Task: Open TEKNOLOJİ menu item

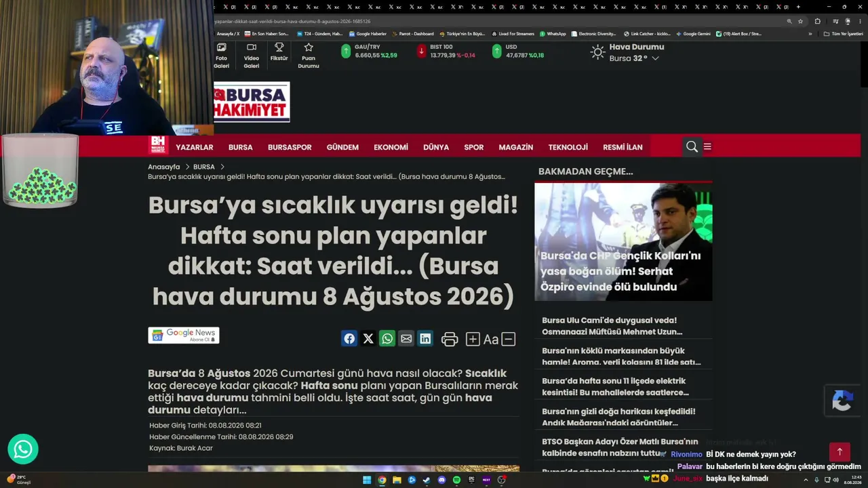Action: [568, 147]
